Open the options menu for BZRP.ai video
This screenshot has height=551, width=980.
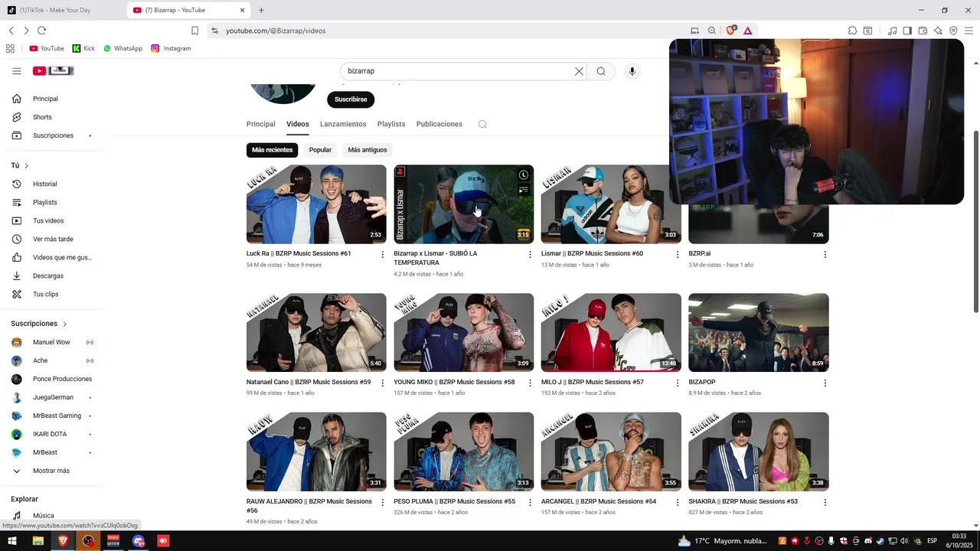825,254
